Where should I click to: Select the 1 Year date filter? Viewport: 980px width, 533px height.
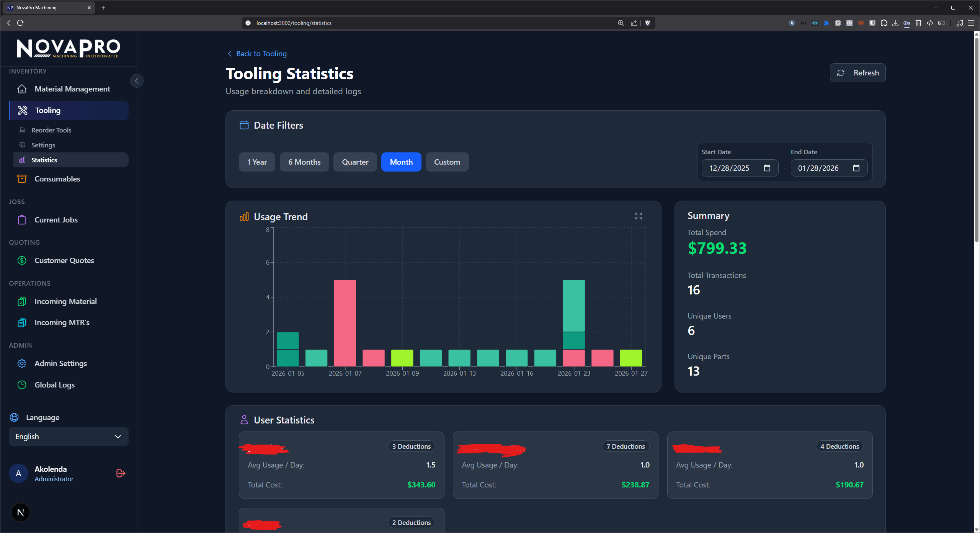coord(256,162)
